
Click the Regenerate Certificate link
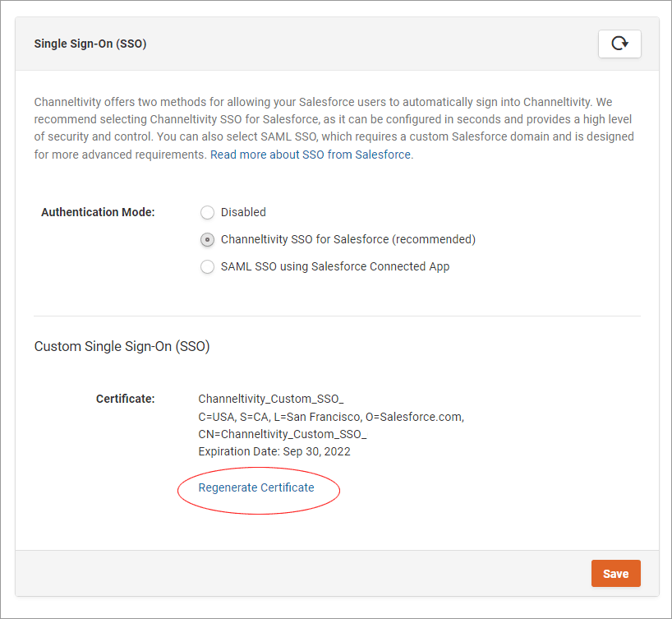tap(255, 487)
